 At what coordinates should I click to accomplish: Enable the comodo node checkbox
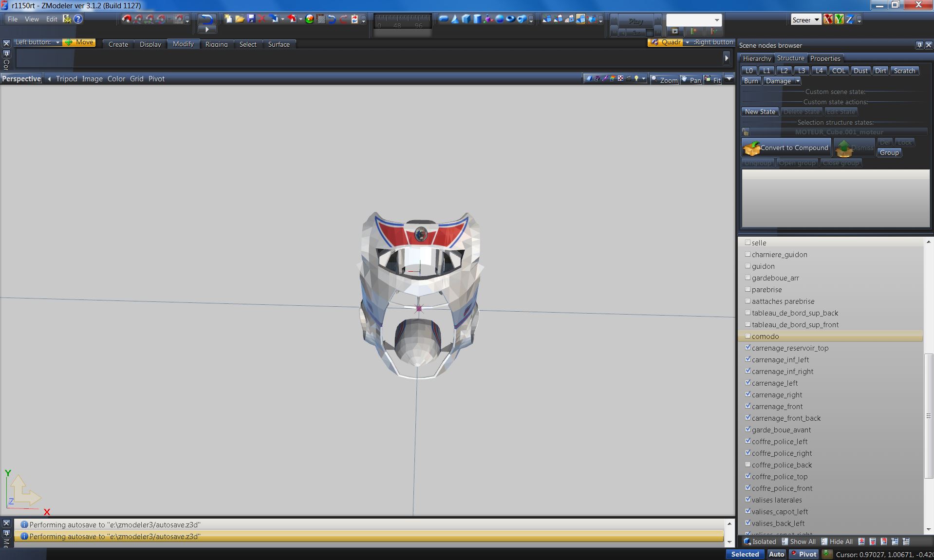click(747, 336)
